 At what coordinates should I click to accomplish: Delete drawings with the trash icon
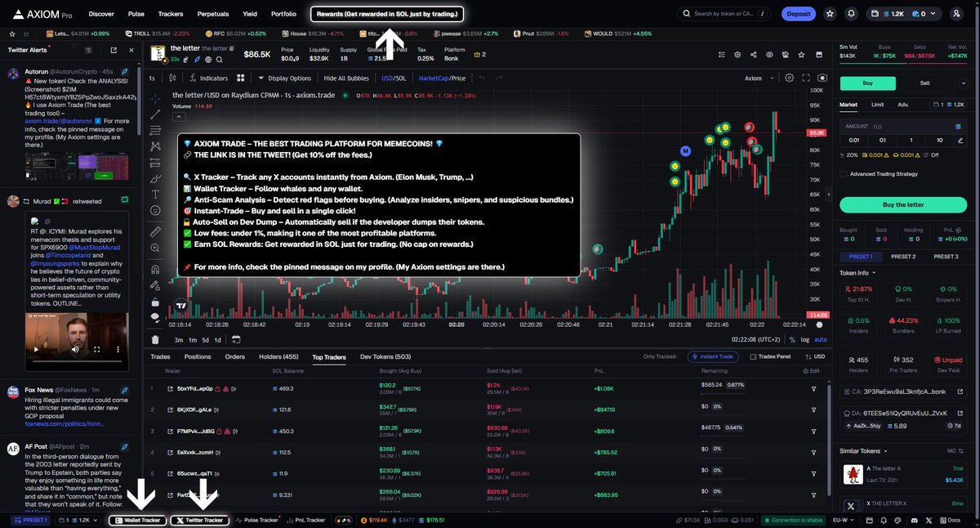[x=155, y=339]
